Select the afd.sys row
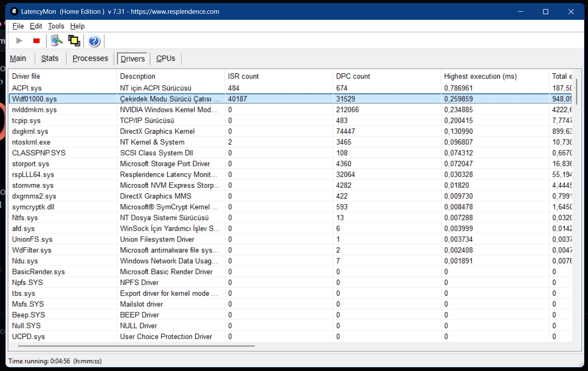The height and width of the screenshot is (371, 588). pyautogui.click(x=290, y=228)
